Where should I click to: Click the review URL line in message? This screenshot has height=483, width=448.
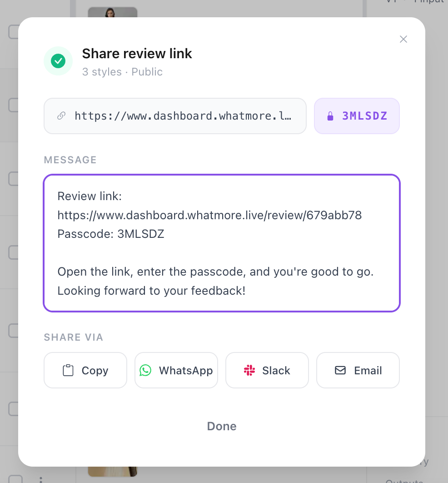(x=209, y=215)
